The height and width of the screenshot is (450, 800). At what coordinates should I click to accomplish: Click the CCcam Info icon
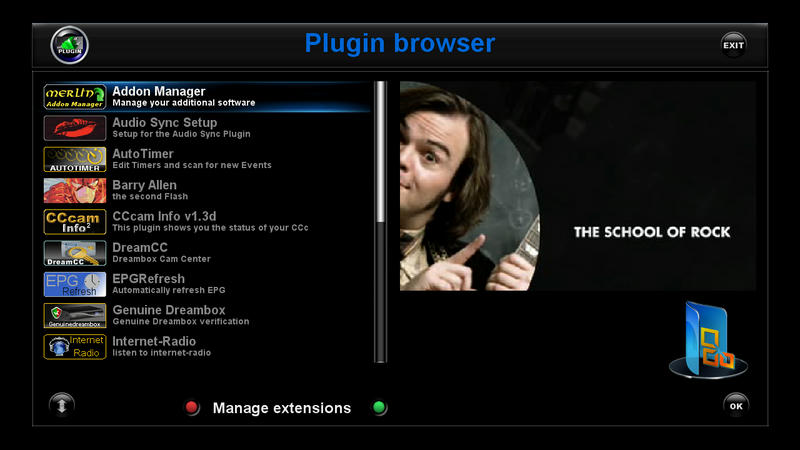[x=75, y=222]
